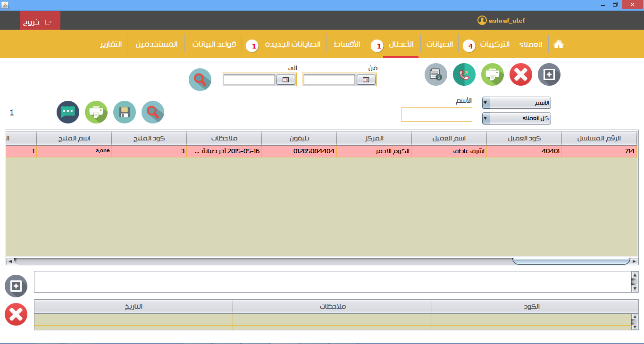Click the phone cell 01285084404
This screenshot has width=644, height=344.
coord(299,151)
